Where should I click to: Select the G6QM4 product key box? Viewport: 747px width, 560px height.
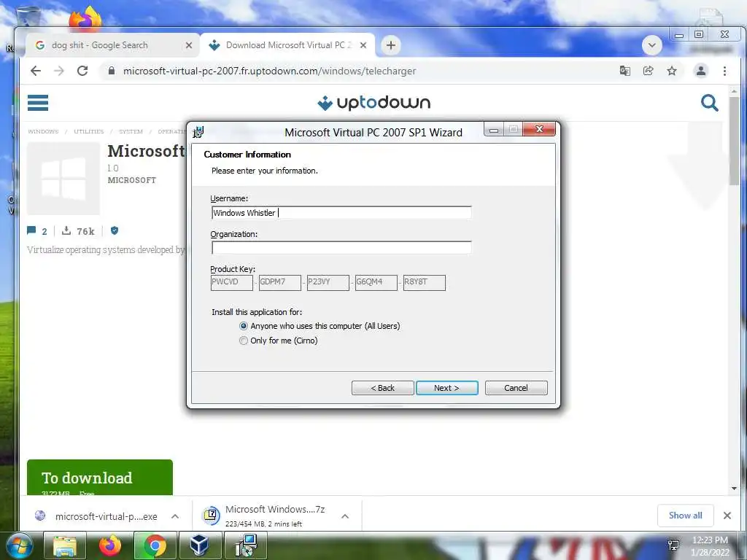click(x=376, y=282)
